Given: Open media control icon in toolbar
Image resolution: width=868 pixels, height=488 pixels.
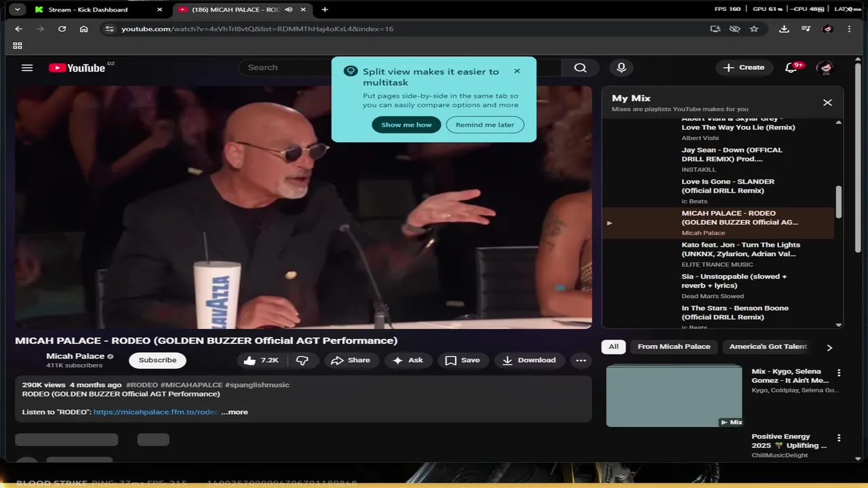Looking at the screenshot, I should tap(806, 29).
